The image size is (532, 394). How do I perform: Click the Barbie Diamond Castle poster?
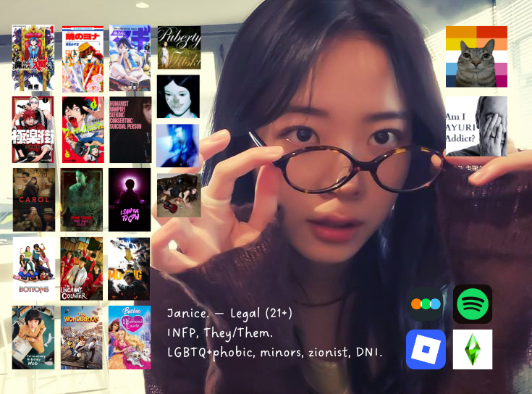(130, 338)
